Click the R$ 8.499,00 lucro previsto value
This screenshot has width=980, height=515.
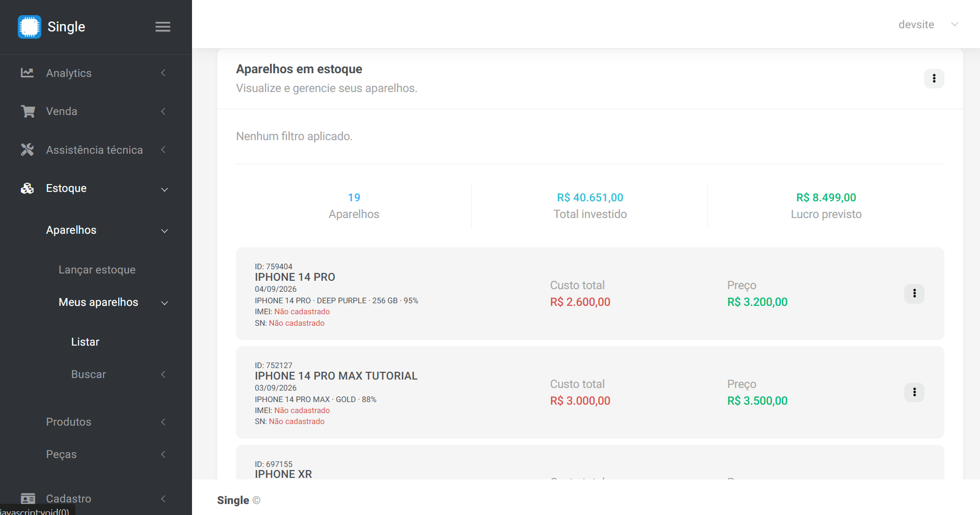coord(826,198)
